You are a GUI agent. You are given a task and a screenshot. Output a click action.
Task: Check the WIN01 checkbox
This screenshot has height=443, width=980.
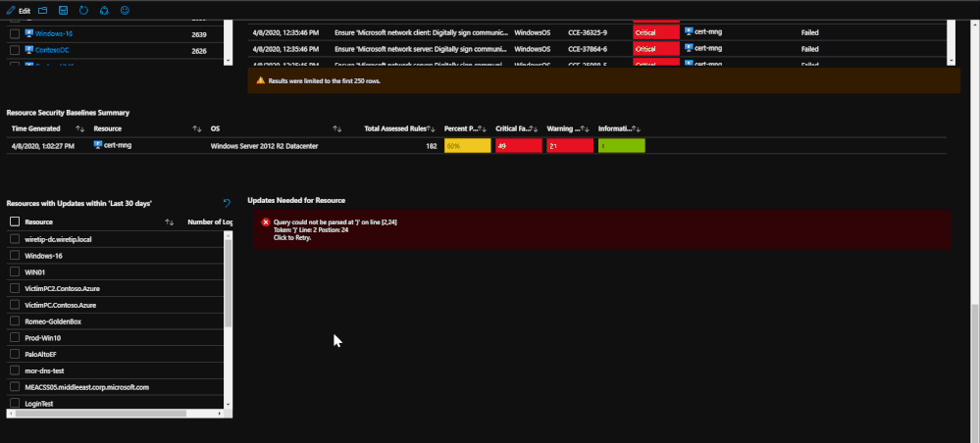tap(15, 272)
